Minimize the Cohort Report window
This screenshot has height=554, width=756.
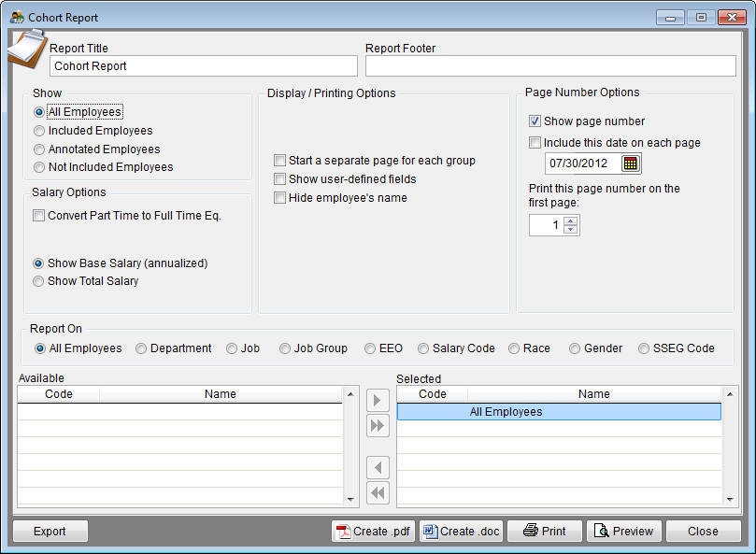point(670,18)
